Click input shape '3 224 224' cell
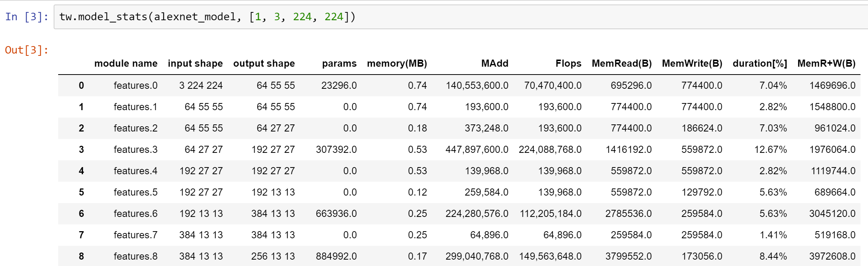This screenshot has width=868, height=266. [x=201, y=85]
